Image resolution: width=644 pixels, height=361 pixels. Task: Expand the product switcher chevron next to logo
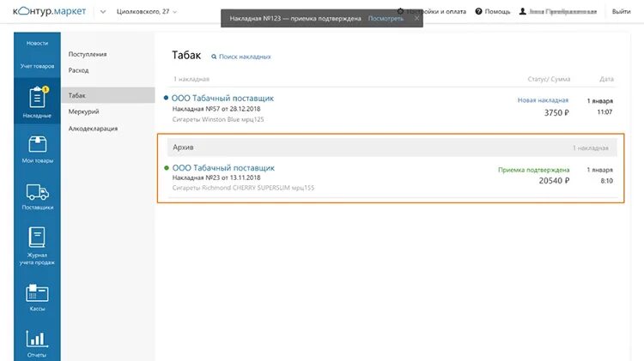point(103,11)
